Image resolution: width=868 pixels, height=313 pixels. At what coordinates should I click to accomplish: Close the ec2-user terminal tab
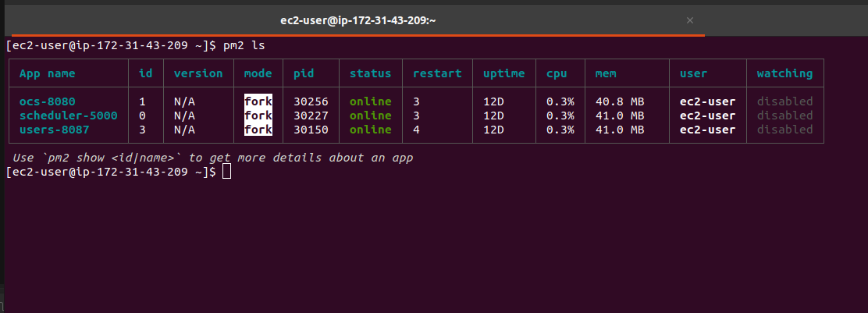point(689,21)
